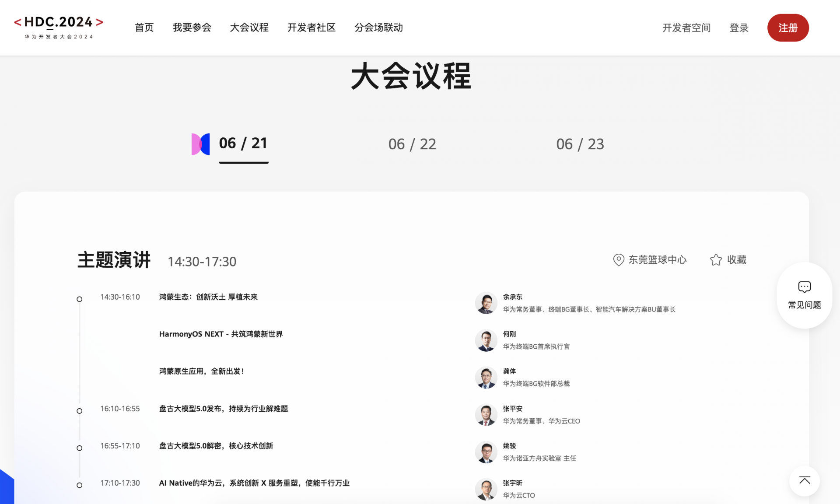Click the time slot 14:30-16:10
This screenshot has height=504, width=840.
click(x=120, y=297)
